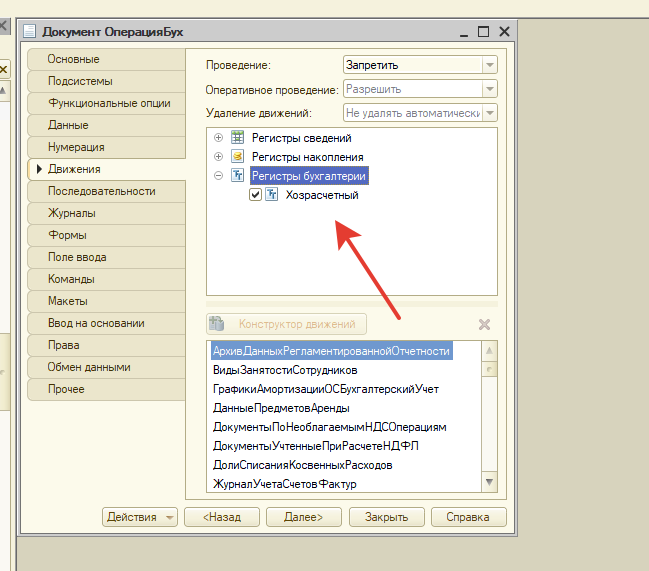
Task: Collapse the Регистры бухгалтерии node
Action: 219,175
